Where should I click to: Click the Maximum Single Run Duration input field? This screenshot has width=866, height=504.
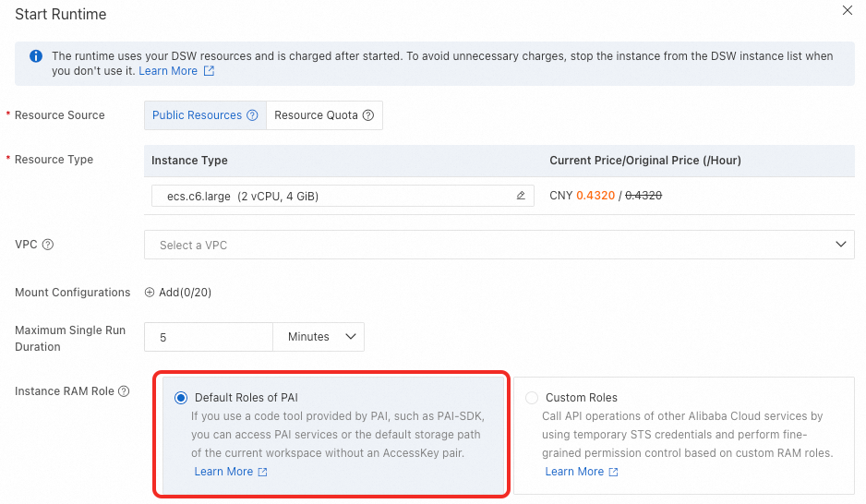(209, 337)
